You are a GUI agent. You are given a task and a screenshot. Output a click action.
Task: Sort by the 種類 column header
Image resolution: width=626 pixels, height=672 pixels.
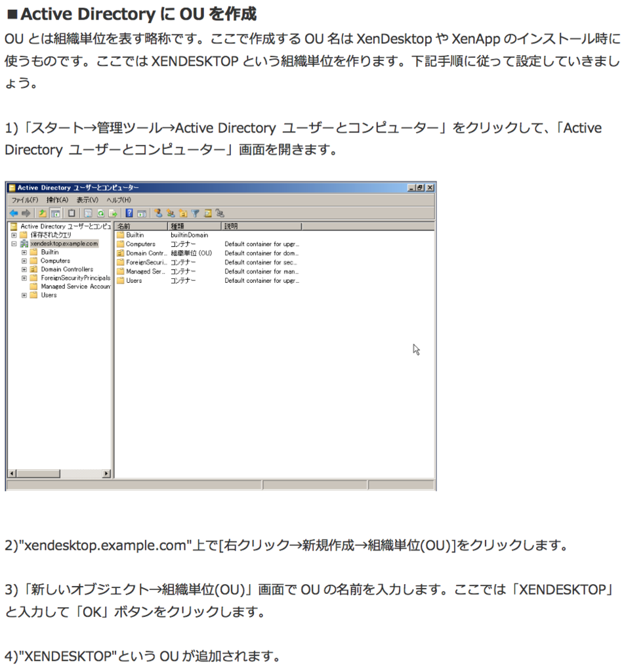(194, 226)
